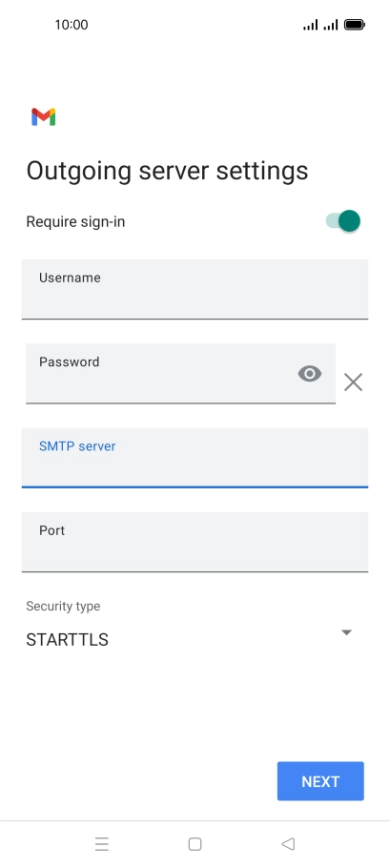Image resolution: width=390 pixels, height=868 pixels.
Task: Tap the battery icon in the status bar
Action: point(355,25)
